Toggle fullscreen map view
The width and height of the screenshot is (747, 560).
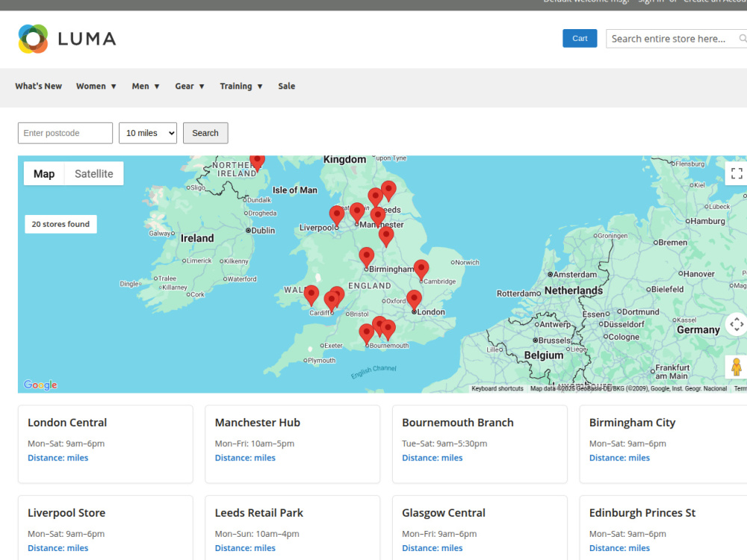click(737, 173)
